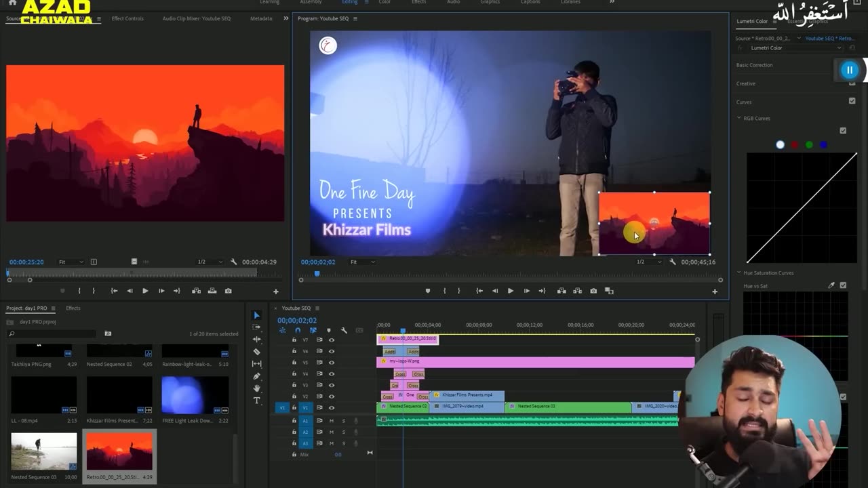This screenshot has width=868, height=488.
Task: Toggle V5 track output eye
Action: tap(332, 362)
